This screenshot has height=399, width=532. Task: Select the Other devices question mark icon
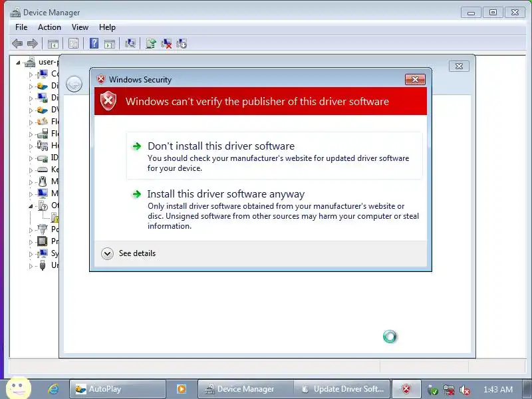[x=43, y=205]
